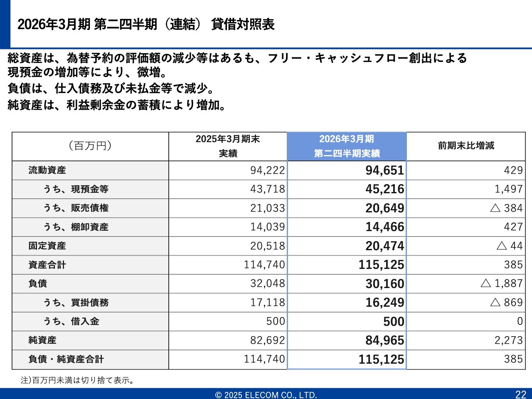This screenshot has height=399, width=532.
Task: Select the うち、現預金等 row label
Action: (76, 189)
